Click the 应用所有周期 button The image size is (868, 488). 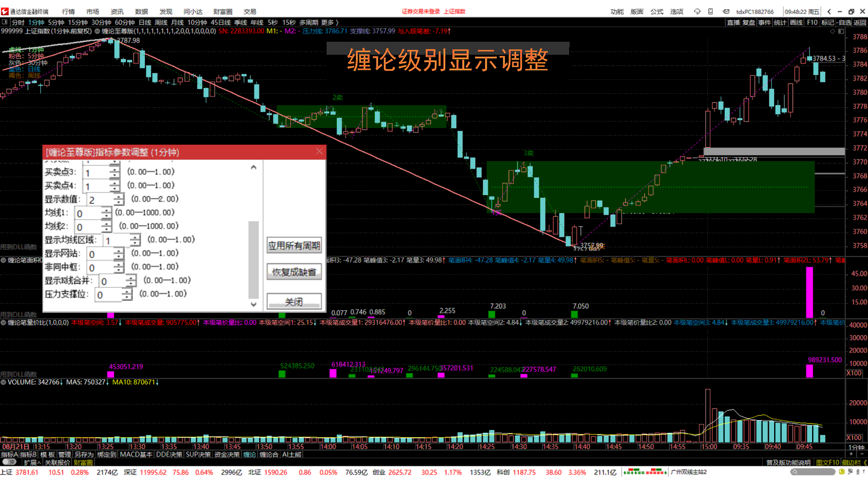click(294, 246)
